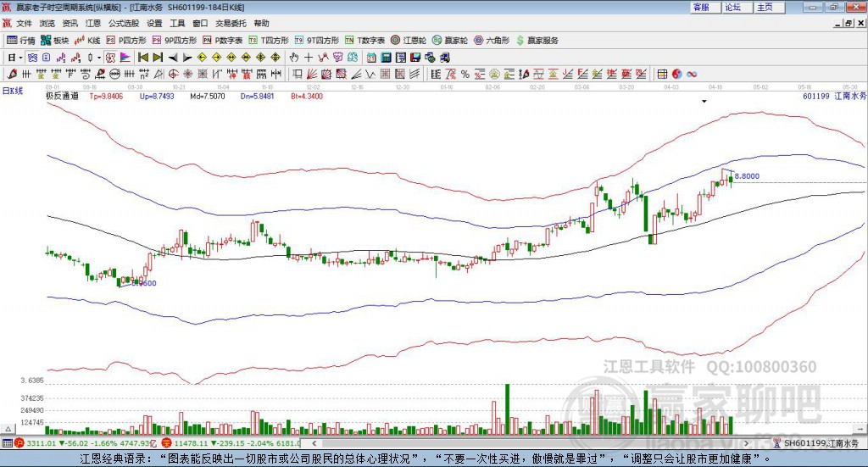Select the red target circle tool

point(173,74)
